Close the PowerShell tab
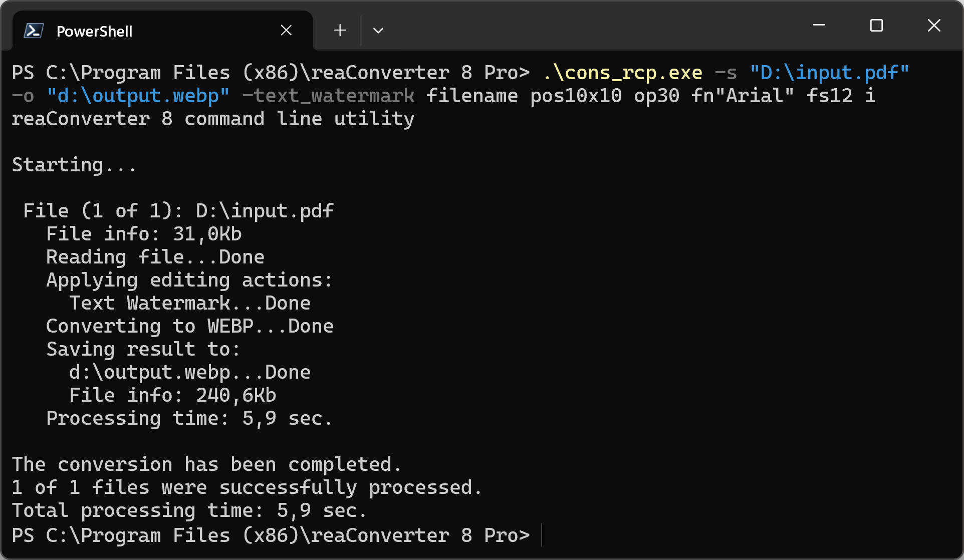The width and height of the screenshot is (964, 560). pyautogui.click(x=286, y=31)
